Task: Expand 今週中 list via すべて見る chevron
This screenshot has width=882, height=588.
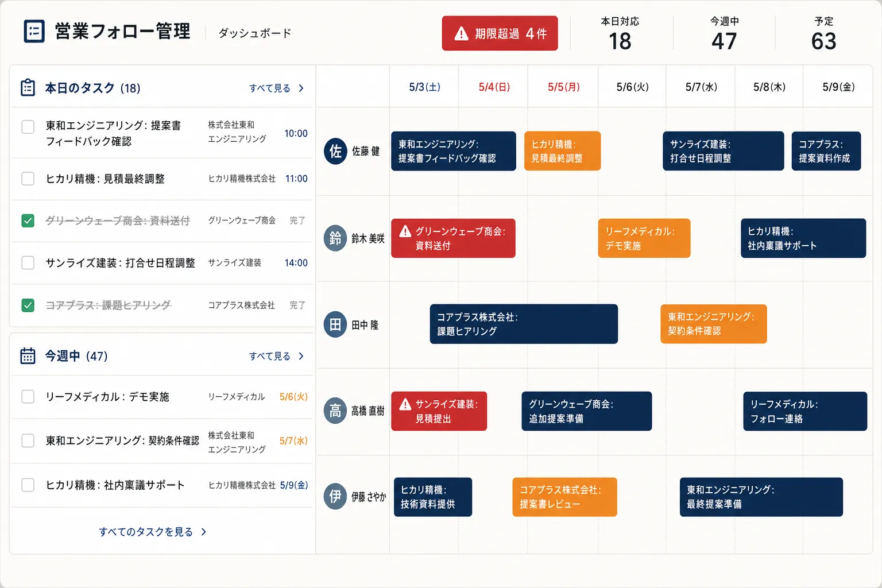Action: point(301,356)
